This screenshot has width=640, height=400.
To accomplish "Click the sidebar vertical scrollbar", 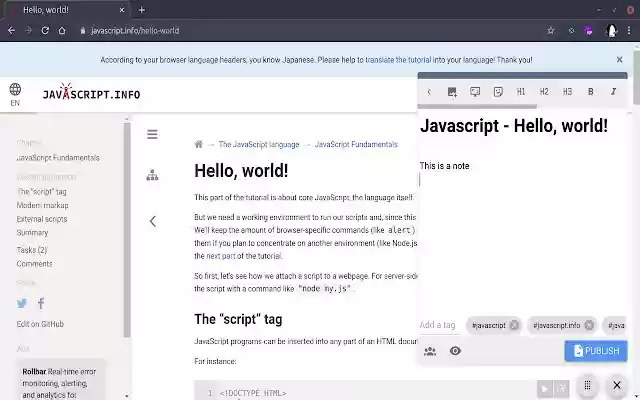I will 127,230.
